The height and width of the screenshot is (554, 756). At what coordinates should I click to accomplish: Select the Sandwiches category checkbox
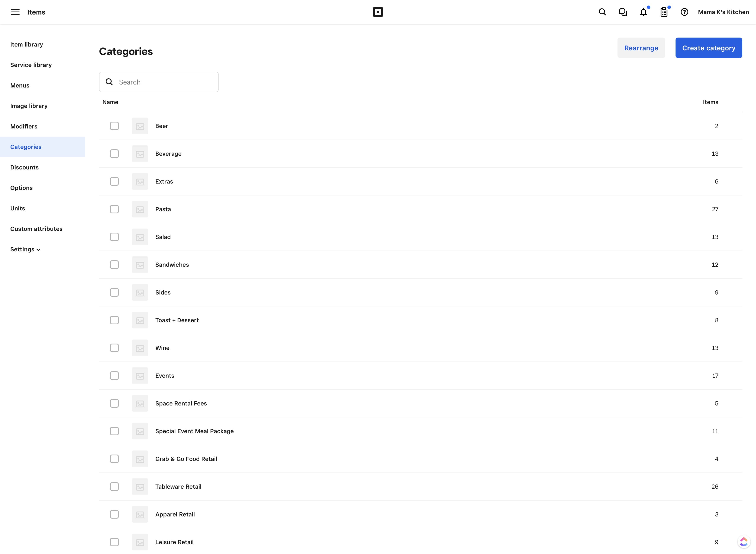pos(114,265)
